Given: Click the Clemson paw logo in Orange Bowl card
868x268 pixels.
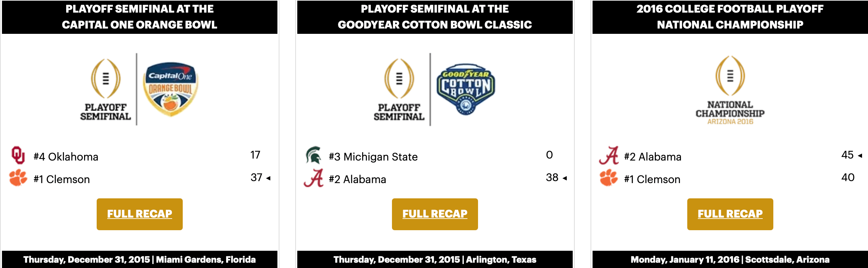Looking at the screenshot, I should (x=18, y=178).
